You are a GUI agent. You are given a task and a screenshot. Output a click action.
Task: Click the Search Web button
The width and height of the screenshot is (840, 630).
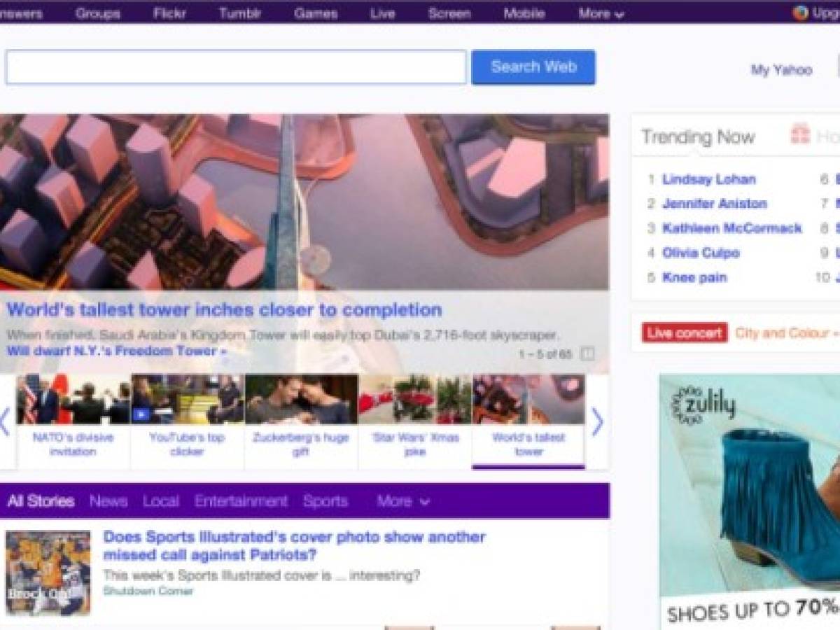click(533, 67)
